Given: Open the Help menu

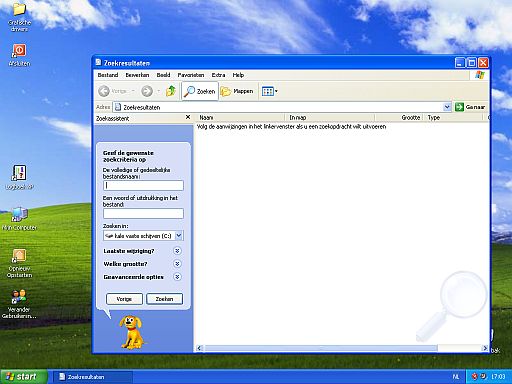Looking at the screenshot, I should (x=238, y=75).
